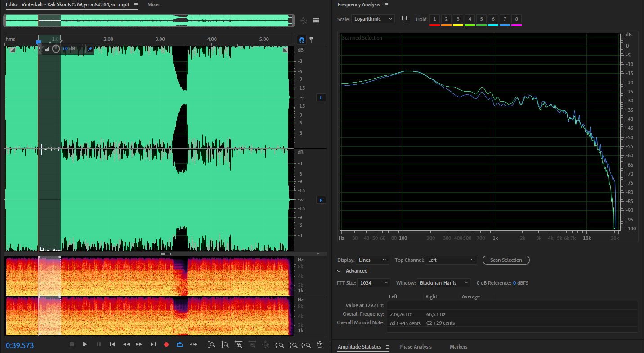Toggle the left channel L button
The width and height of the screenshot is (644, 353).
click(x=321, y=97)
